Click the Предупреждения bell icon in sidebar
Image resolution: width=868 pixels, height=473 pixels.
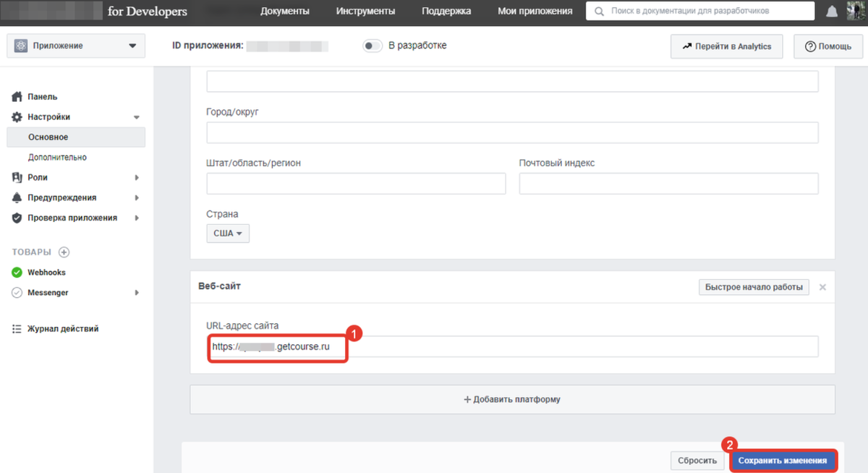pos(17,197)
